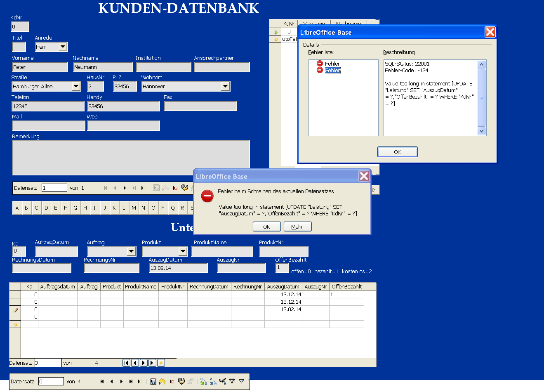Screen dimensions: 544x392
Task: Click the Nachname field containing Neumann
Action: point(103,67)
